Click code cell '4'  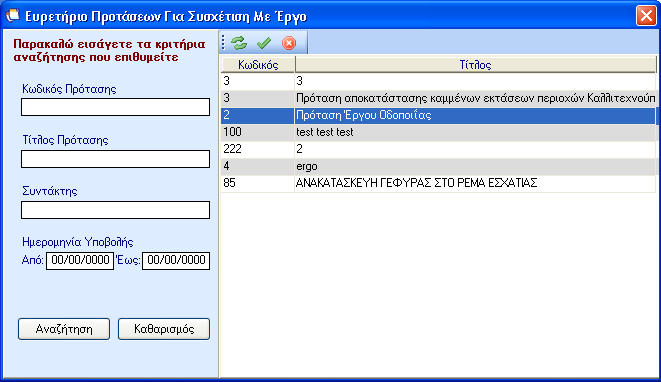tap(258, 167)
